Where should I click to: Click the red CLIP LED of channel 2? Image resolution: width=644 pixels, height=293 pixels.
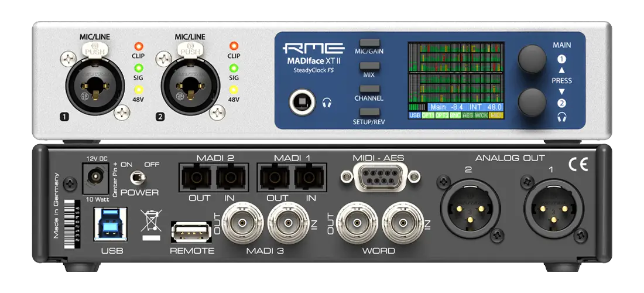(234, 46)
